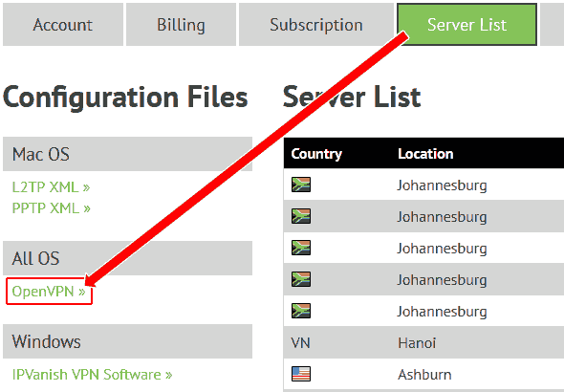Viewport: 564px width, 392px height.
Task: Sort by the Country column header
Action: [x=316, y=154]
